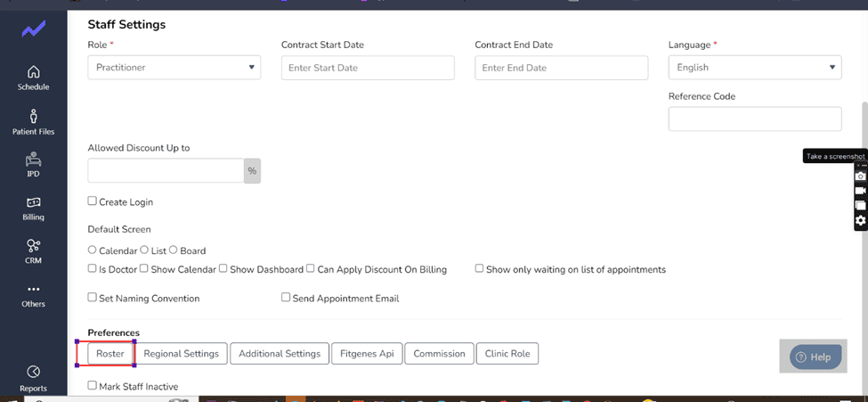Open the Schedule home icon
868x402 pixels.
(x=33, y=72)
